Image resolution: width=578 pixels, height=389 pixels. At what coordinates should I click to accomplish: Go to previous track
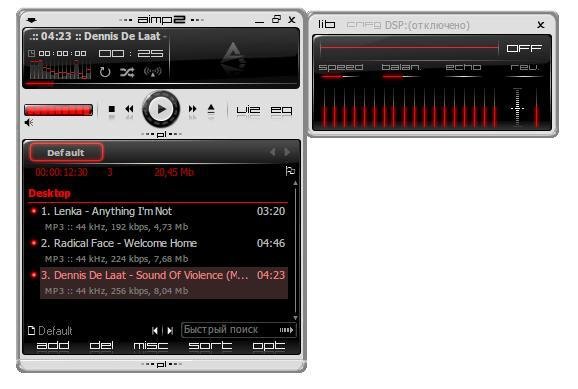[129, 109]
